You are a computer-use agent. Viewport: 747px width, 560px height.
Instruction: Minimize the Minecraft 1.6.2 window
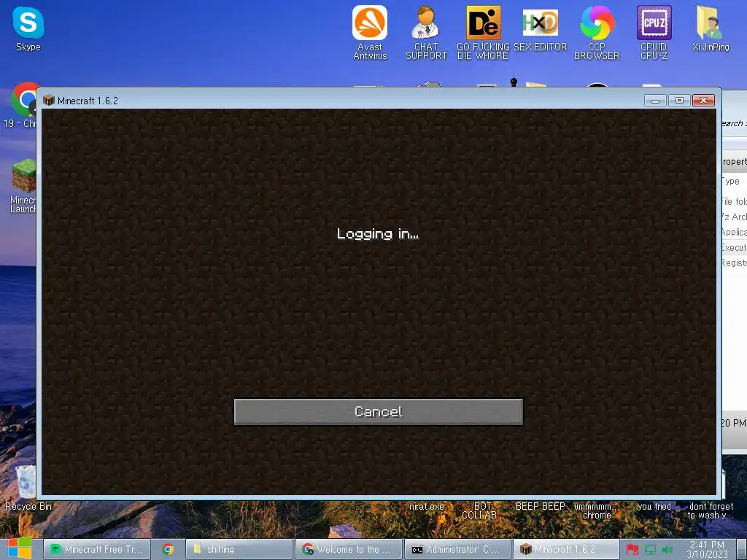pyautogui.click(x=656, y=100)
